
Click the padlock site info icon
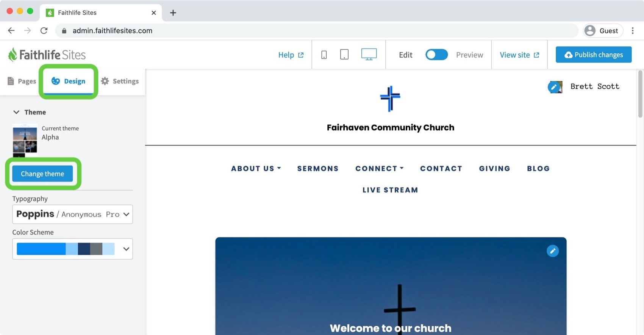click(x=64, y=31)
